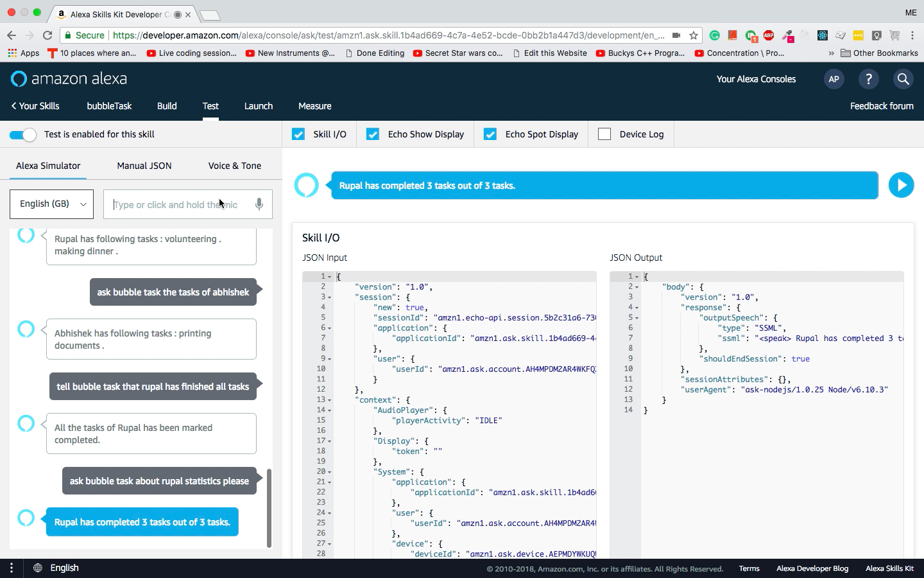Screen dimensions: 924x578
Task: Click the microphone icon in the input box
Action: point(259,204)
